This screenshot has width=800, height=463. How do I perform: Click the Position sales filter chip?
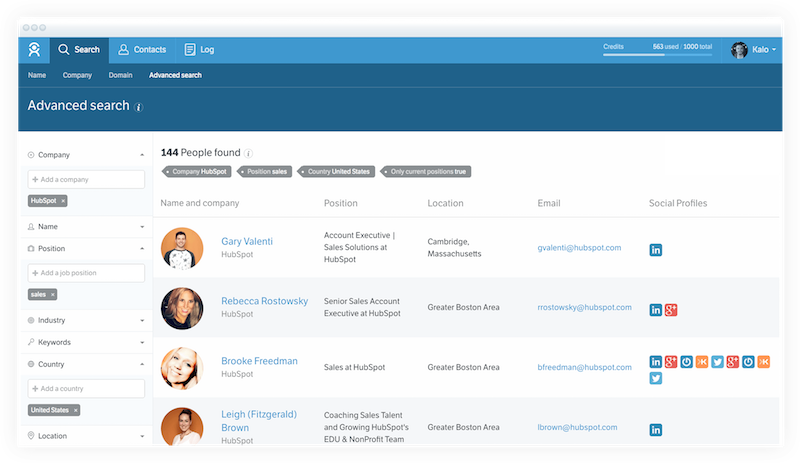coord(264,172)
